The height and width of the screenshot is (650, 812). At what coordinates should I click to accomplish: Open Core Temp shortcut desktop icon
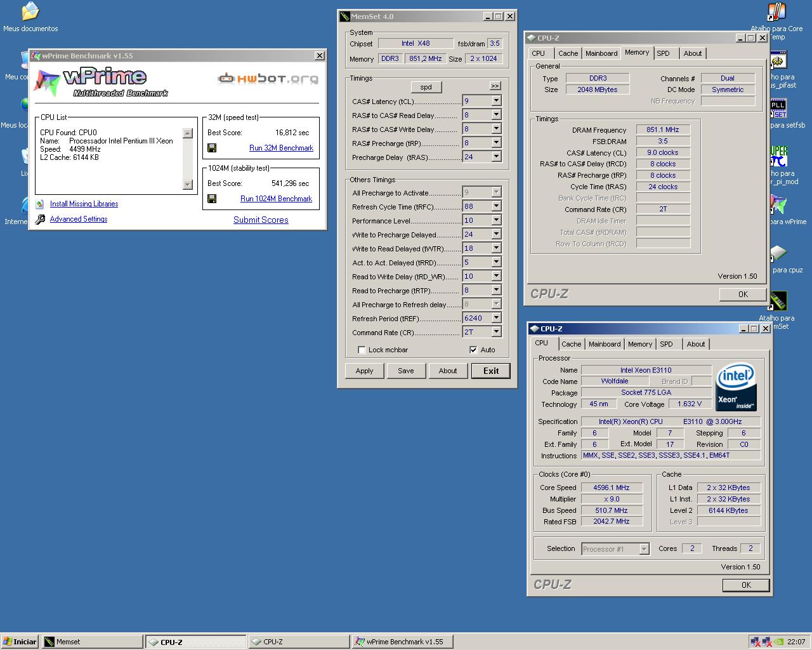click(x=776, y=12)
